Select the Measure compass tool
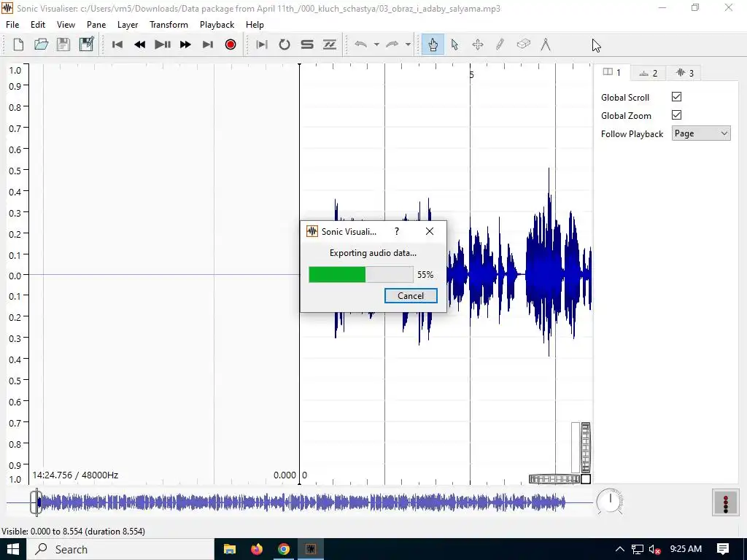 (x=546, y=44)
